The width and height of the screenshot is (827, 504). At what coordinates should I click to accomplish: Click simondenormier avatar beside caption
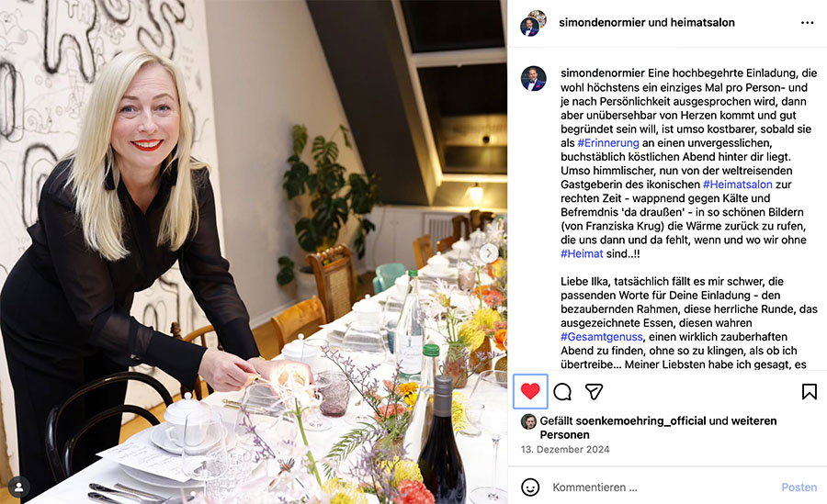tap(533, 79)
